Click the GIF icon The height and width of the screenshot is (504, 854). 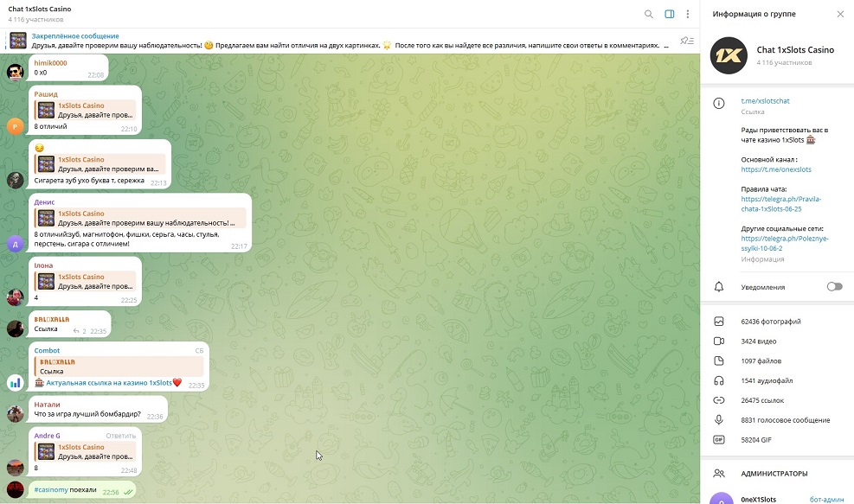(x=719, y=440)
